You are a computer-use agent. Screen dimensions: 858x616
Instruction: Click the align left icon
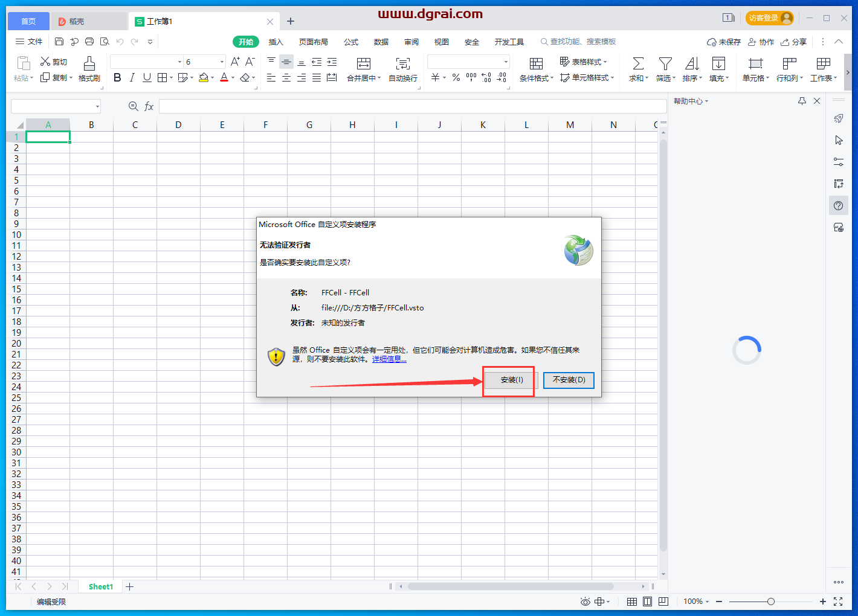pos(271,77)
